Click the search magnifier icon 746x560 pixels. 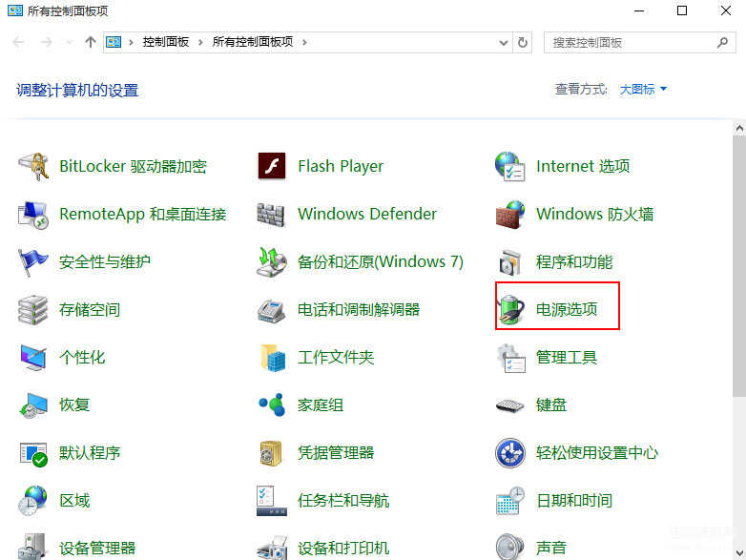click(722, 43)
